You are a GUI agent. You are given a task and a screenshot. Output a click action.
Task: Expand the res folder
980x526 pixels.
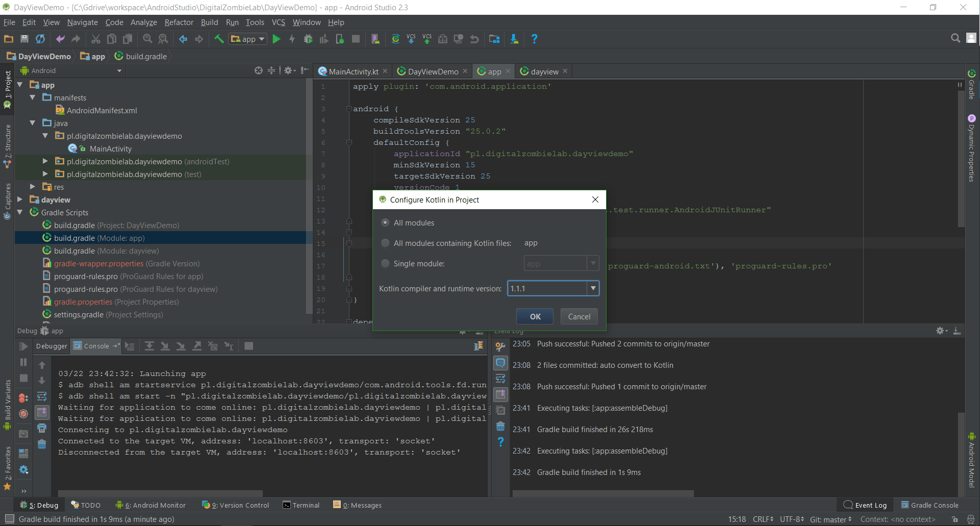33,187
